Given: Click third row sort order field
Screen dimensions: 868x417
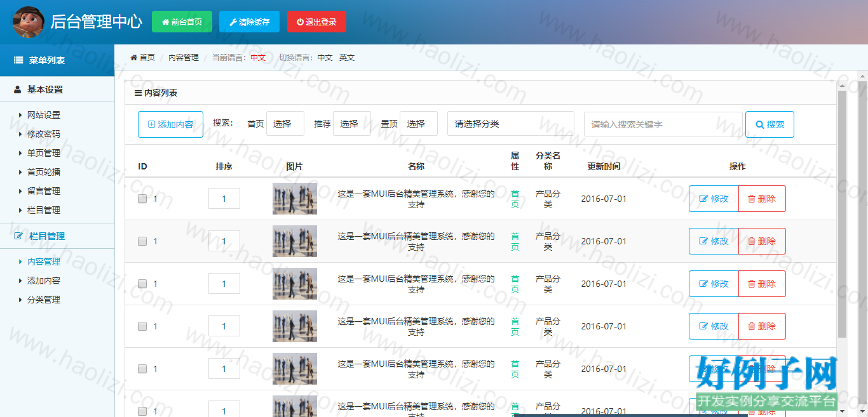Looking at the screenshot, I should [224, 284].
